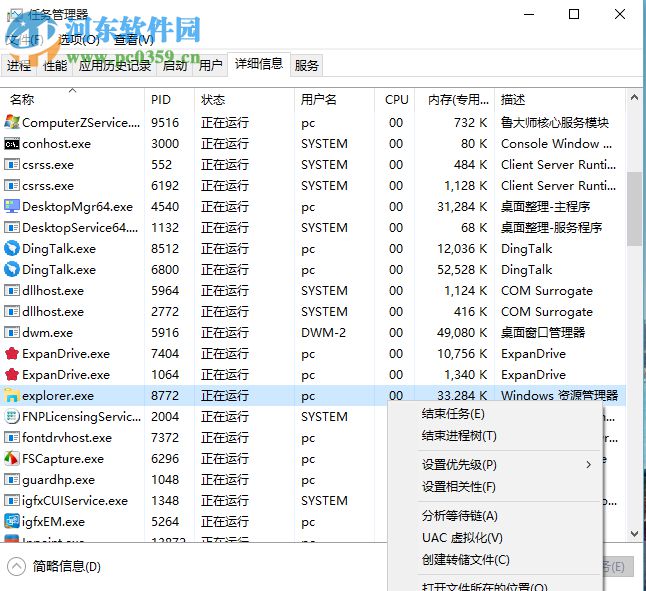
Task: Choose 结束进程树(T) in context menu
Action: [459, 436]
